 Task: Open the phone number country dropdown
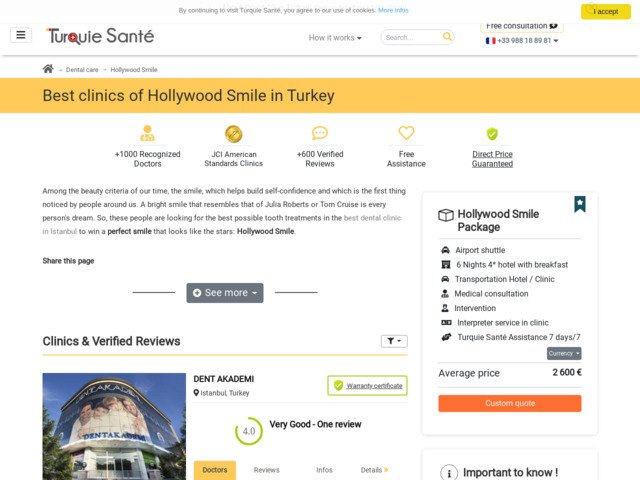[x=522, y=40]
